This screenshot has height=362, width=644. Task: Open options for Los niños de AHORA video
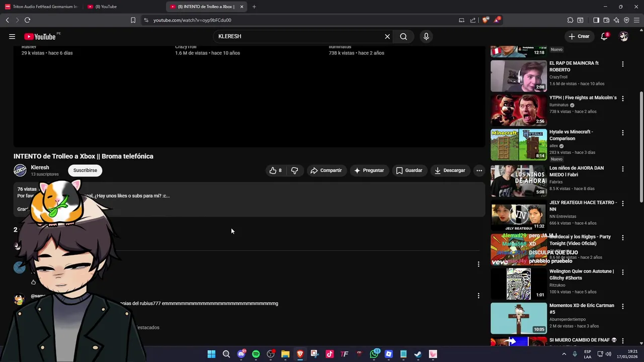pos(623,169)
